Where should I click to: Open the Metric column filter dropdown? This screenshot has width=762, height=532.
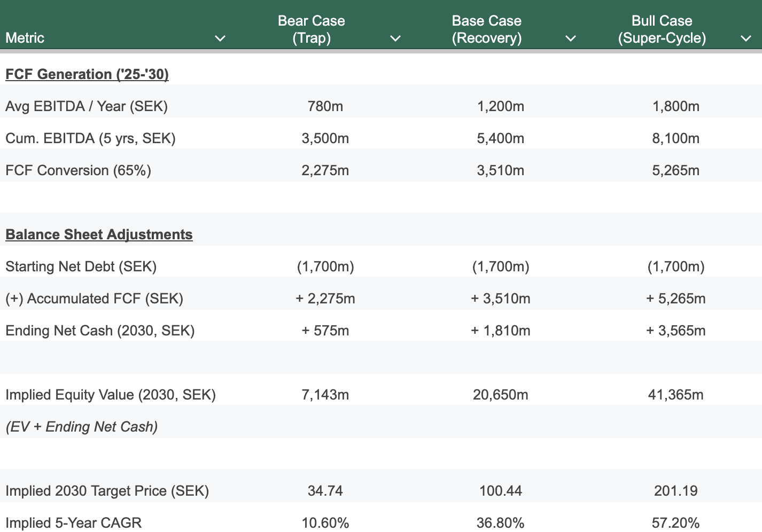(220, 38)
